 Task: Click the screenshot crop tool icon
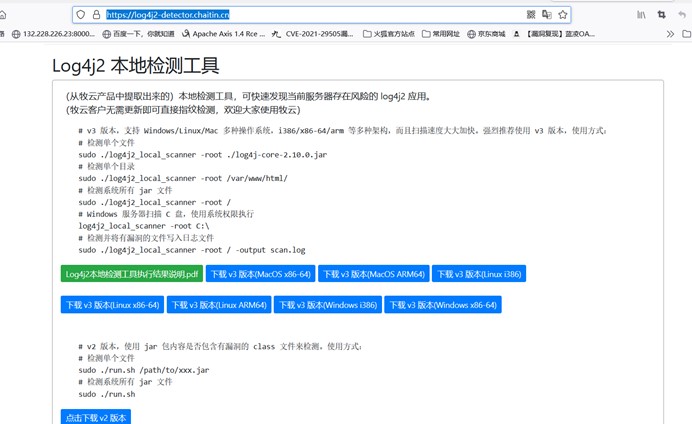coord(662,15)
